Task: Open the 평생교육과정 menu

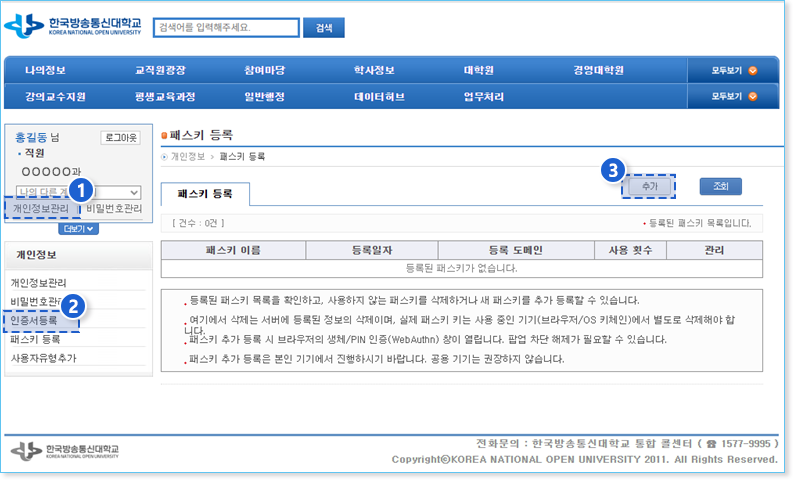Action: [165, 97]
